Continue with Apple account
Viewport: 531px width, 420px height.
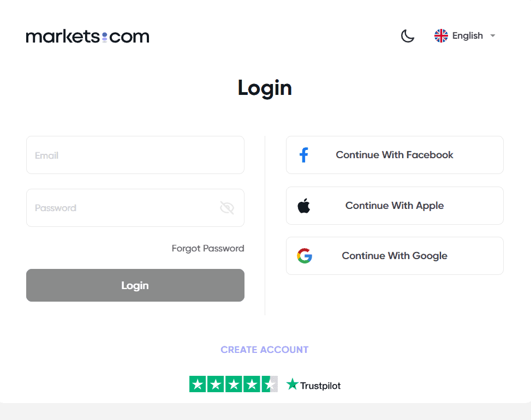tap(394, 206)
